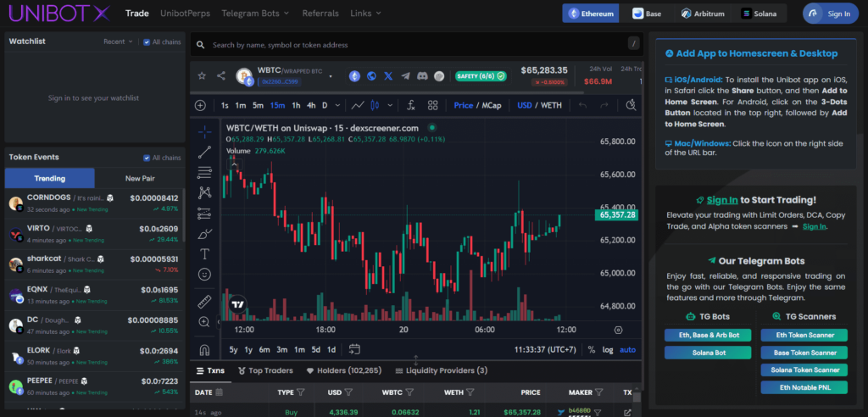Select the long/short position forecast tool
Viewport: 868px width, 417px height.
coord(205,214)
